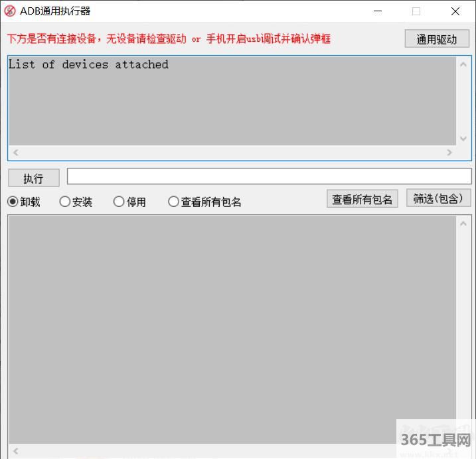
Task: Click right arrow of device list scrollbar
Action: click(449, 153)
